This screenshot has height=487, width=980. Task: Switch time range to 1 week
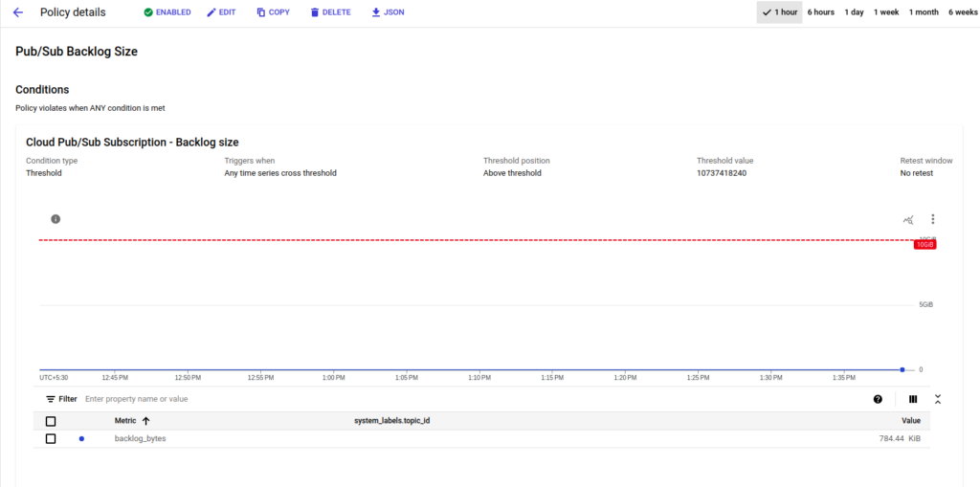point(886,12)
